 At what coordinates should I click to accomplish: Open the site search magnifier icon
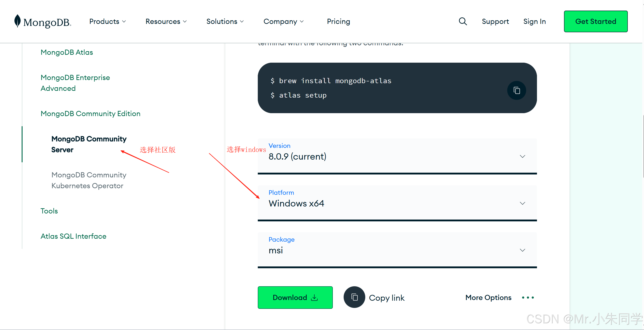point(463,21)
